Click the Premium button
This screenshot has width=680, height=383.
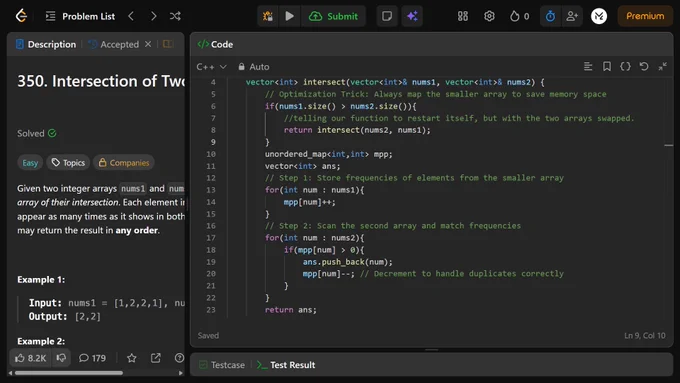coord(645,16)
